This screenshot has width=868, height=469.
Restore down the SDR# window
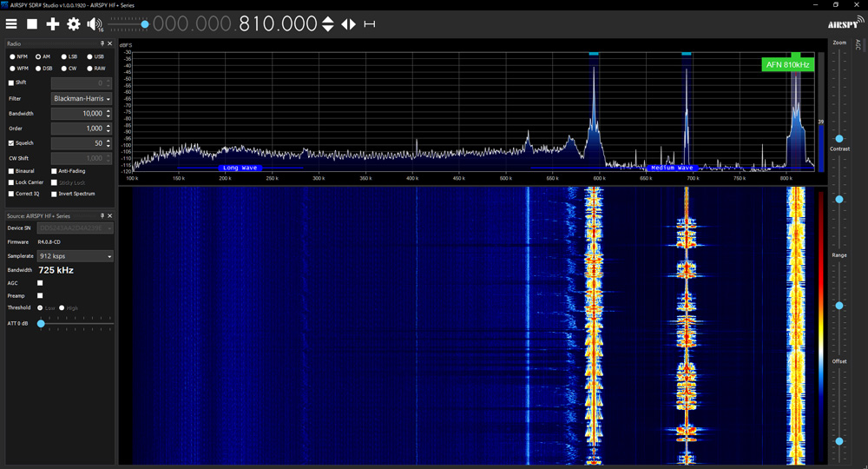[x=836, y=4]
